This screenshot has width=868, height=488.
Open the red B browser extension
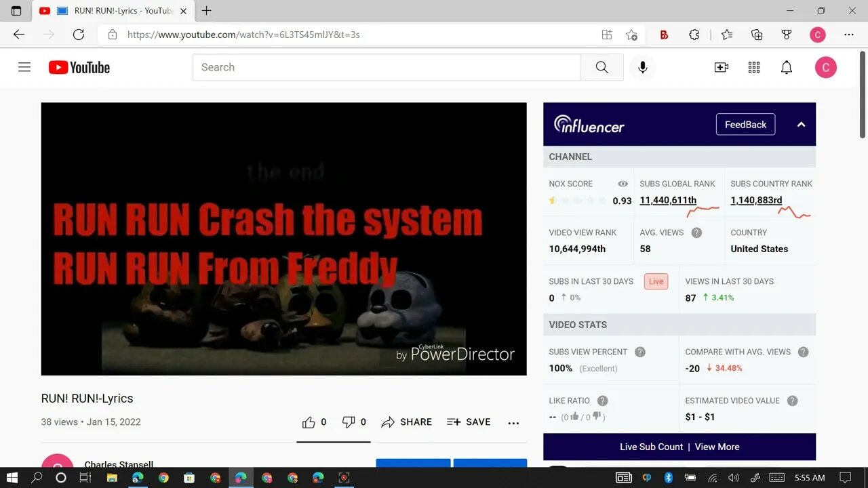665,35
